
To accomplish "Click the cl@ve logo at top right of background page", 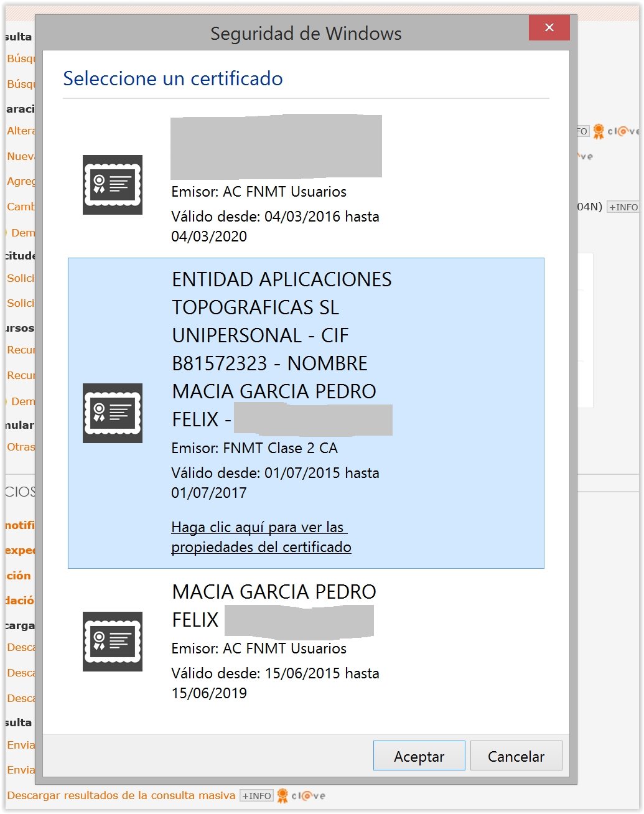I will point(615,131).
